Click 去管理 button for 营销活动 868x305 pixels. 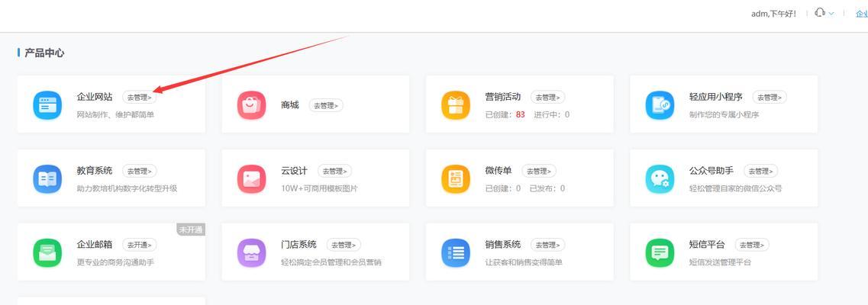click(x=548, y=98)
